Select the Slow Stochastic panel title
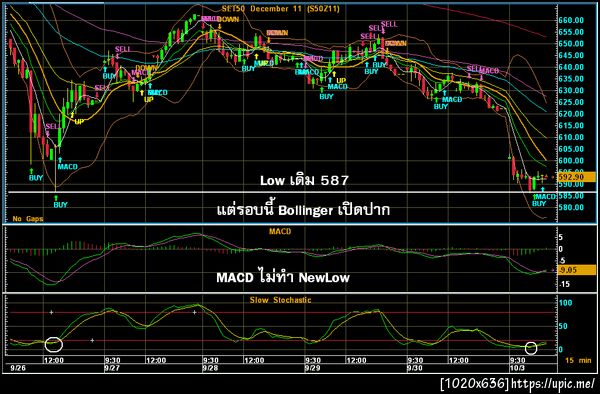600x394 pixels. click(x=280, y=300)
